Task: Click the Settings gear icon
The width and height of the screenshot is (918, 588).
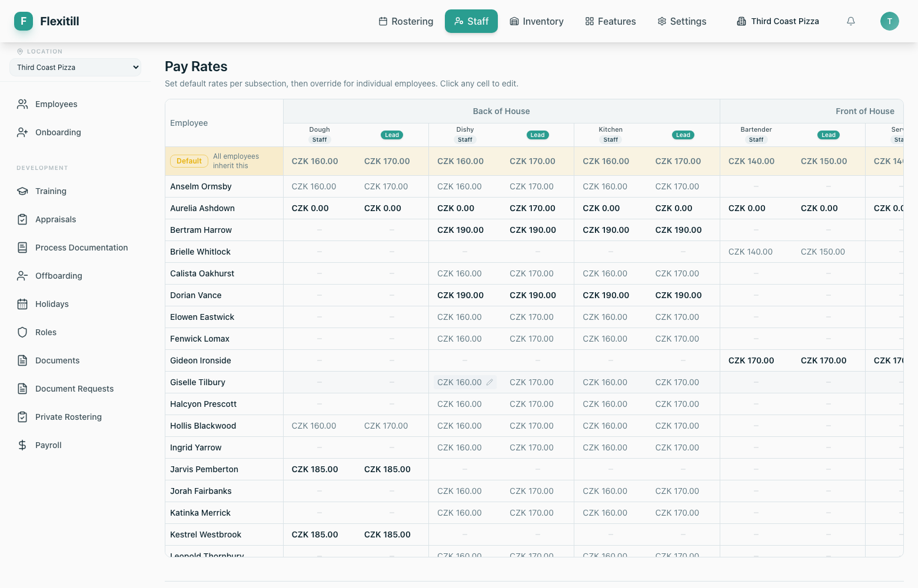Action: (x=662, y=21)
